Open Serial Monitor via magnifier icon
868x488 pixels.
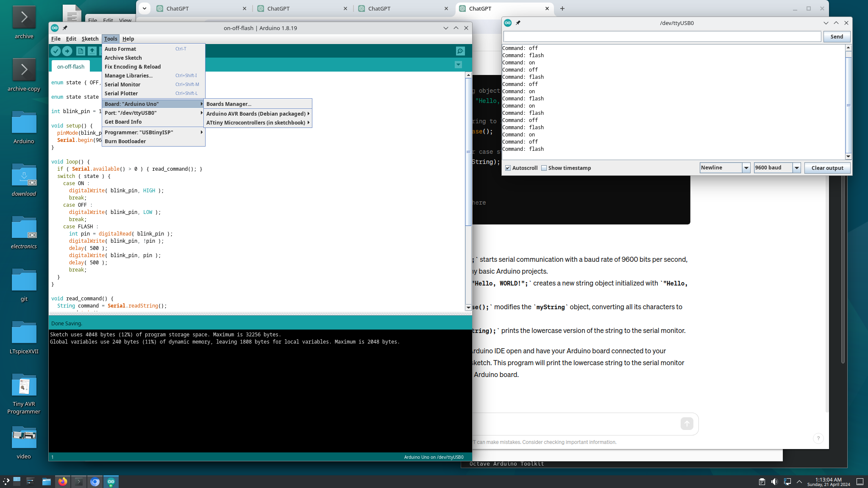(460, 51)
